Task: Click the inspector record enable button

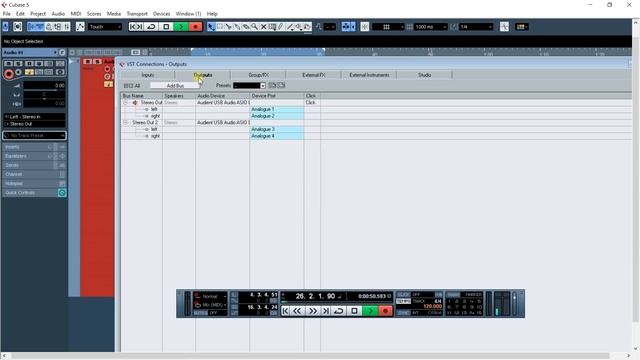Action: 9,74
